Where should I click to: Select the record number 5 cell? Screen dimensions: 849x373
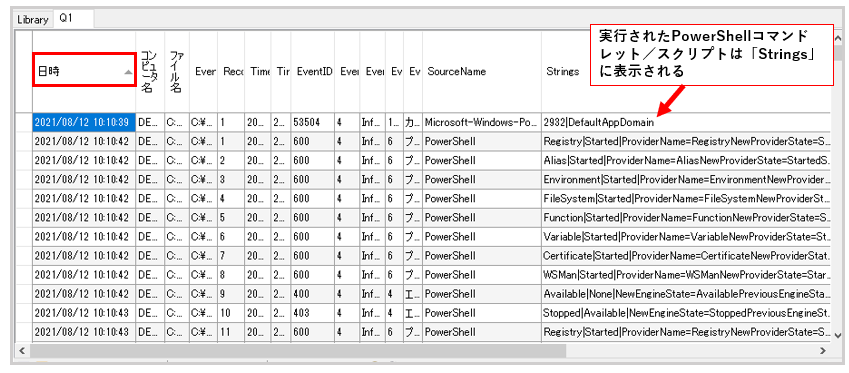(x=231, y=218)
